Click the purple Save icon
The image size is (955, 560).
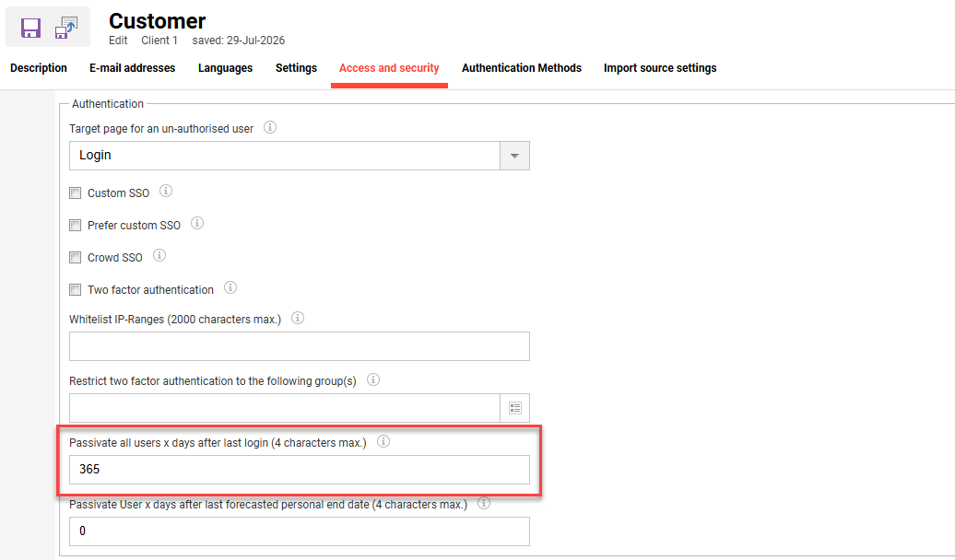(30, 28)
